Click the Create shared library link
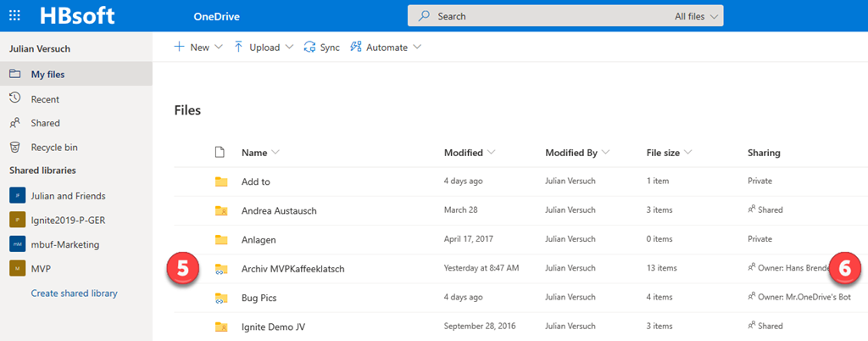Viewport: 868px width, 341px height. click(74, 293)
